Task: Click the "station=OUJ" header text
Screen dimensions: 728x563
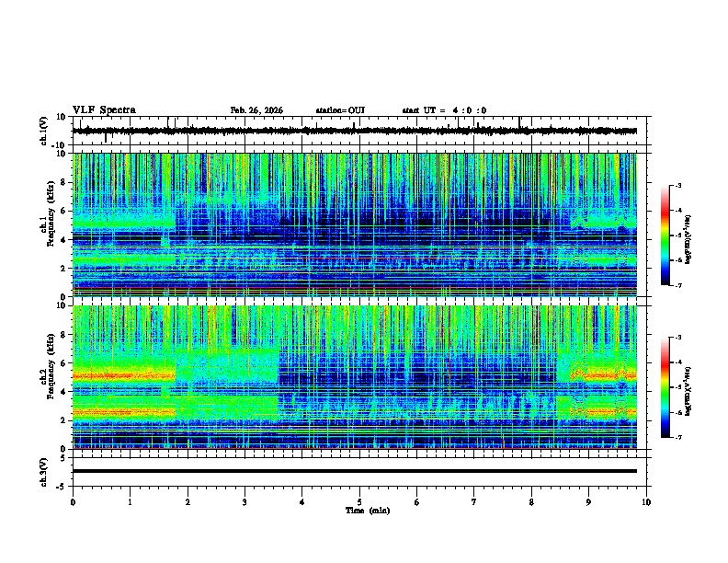Action: tap(340, 110)
